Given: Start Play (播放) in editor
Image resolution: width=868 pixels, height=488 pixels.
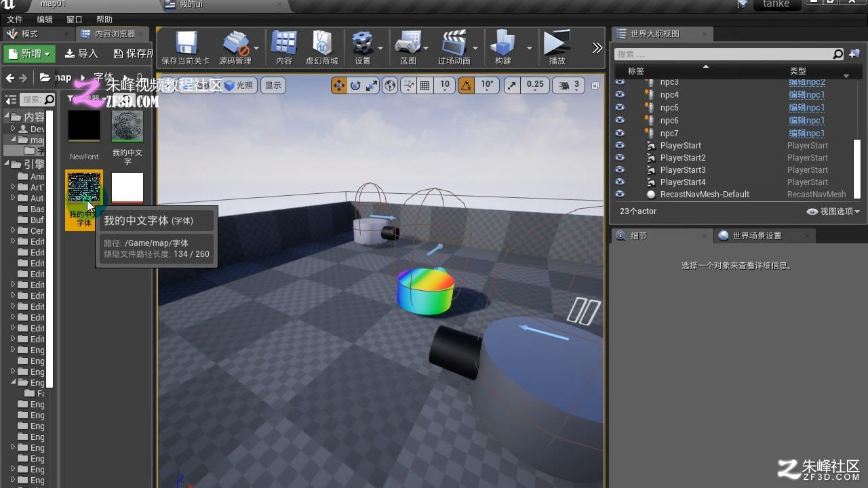Looking at the screenshot, I should [557, 48].
